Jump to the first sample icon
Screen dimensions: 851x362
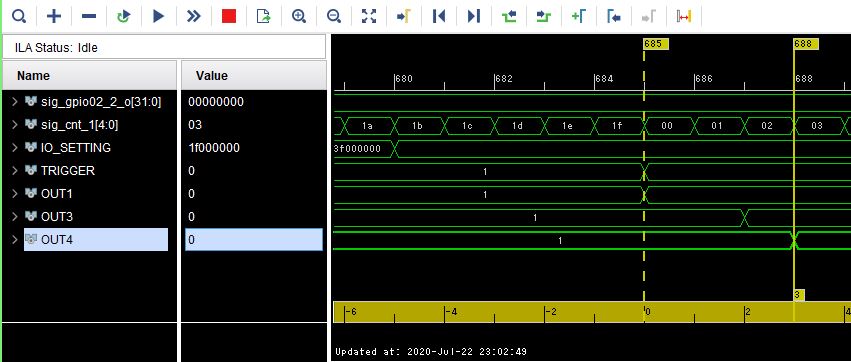point(439,16)
